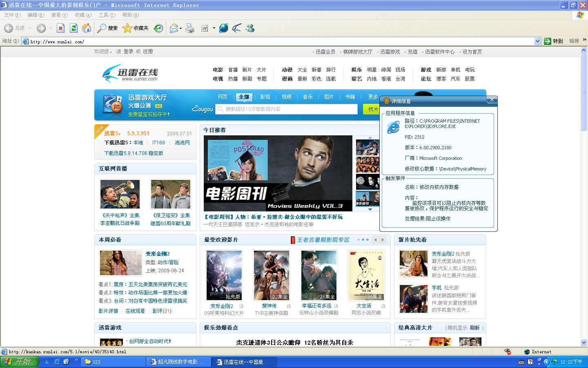Image resolution: width=588 pixels, height=368 pixels.
Task: Open the 迅雷软件中心 link
Action: pyautogui.click(x=440, y=52)
